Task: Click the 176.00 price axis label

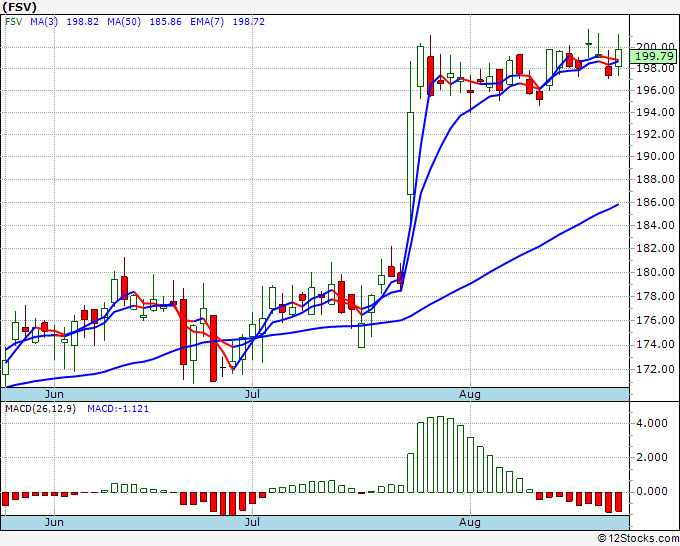Action: coord(655,320)
